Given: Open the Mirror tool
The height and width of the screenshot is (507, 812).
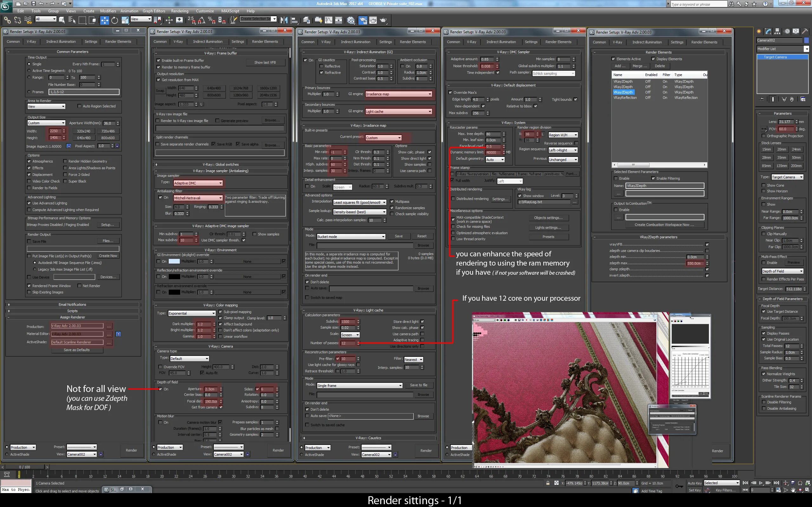Looking at the screenshot, I should 284,21.
